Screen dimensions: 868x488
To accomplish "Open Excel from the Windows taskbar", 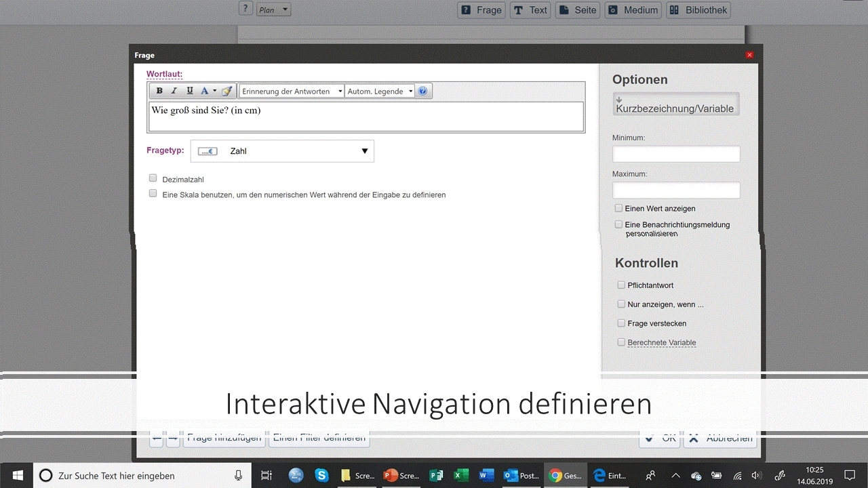I will click(x=461, y=476).
